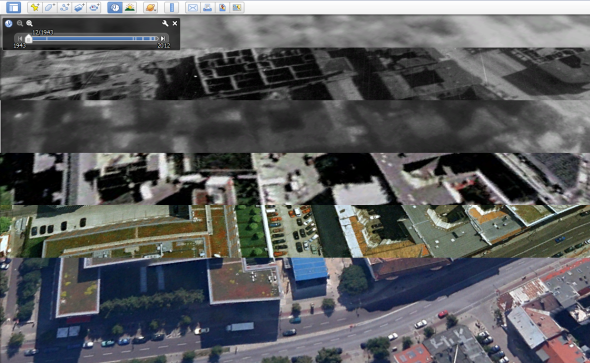Step to next imagery date
The height and width of the screenshot is (363, 590).
point(163,38)
